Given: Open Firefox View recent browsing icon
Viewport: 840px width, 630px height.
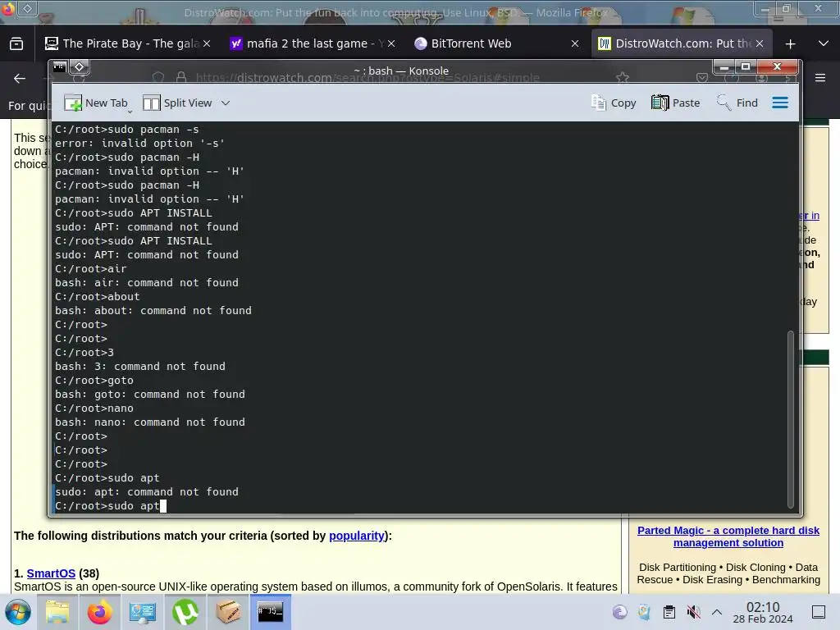Looking at the screenshot, I should point(16,43).
